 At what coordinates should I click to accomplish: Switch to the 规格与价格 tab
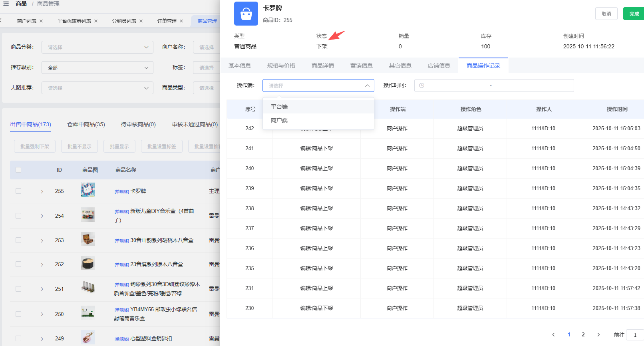[x=281, y=66]
